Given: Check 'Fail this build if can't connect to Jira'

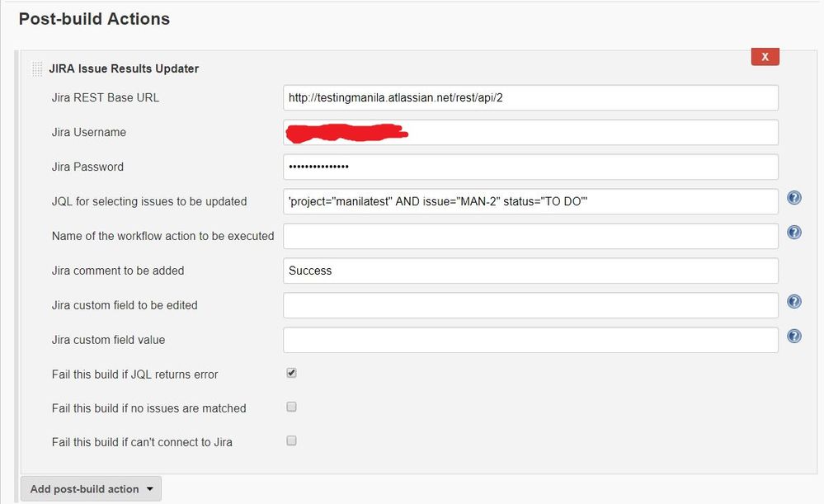Looking at the screenshot, I should tap(290, 440).
